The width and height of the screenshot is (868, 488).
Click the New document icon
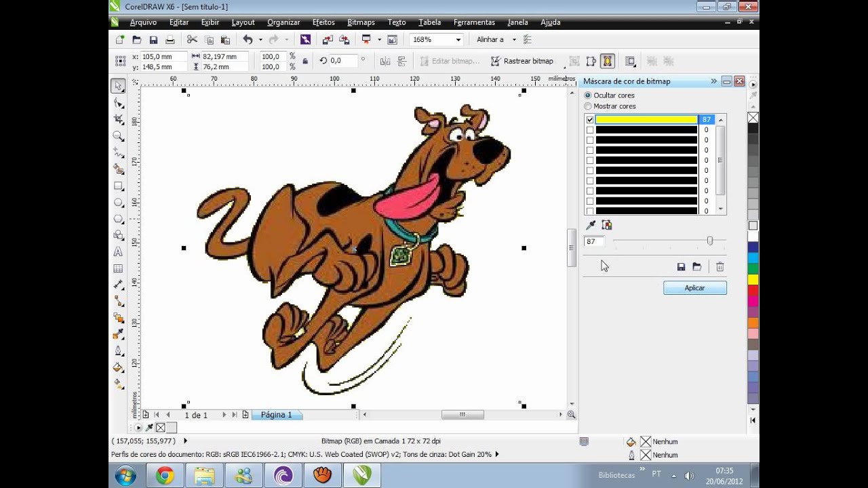[x=120, y=40]
